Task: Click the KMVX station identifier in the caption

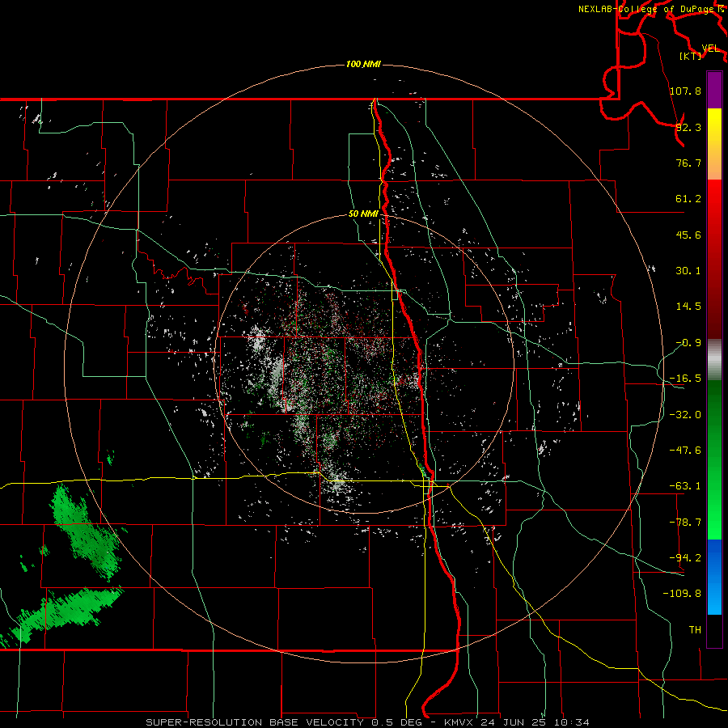Action: click(x=459, y=722)
